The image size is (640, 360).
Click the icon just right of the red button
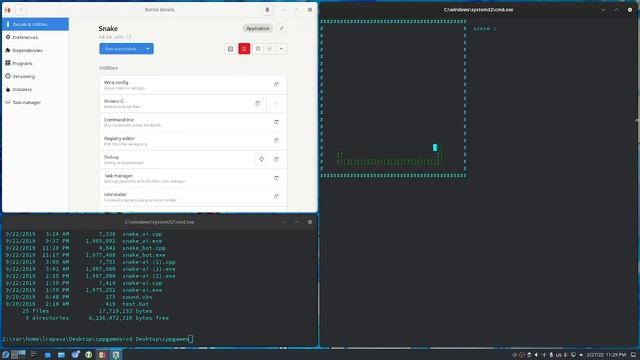pos(258,49)
